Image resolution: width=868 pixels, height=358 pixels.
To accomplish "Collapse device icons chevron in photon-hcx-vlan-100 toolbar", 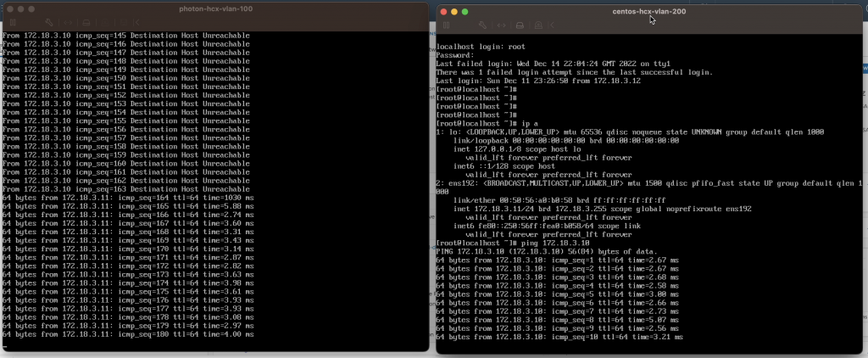I will coord(137,22).
